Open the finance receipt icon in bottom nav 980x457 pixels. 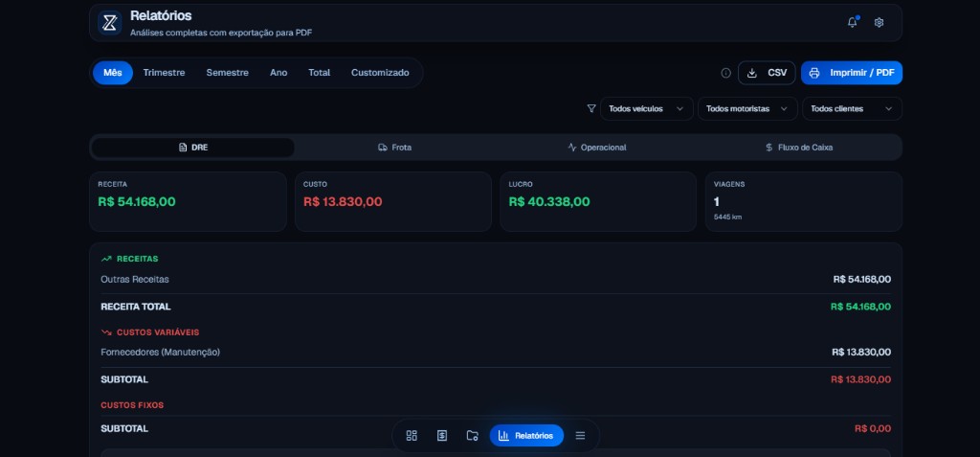[442, 436]
